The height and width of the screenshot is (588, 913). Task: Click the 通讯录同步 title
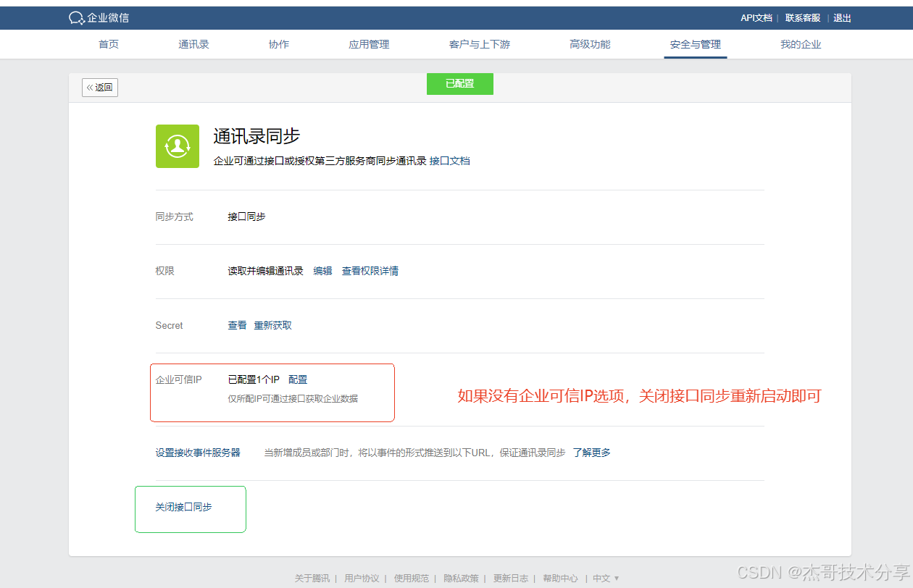coord(257,136)
